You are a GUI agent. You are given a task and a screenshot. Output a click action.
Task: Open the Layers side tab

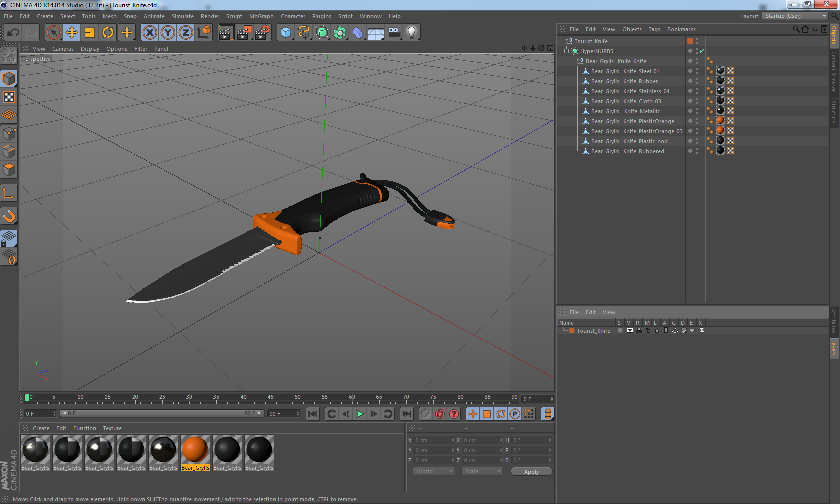point(833,347)
